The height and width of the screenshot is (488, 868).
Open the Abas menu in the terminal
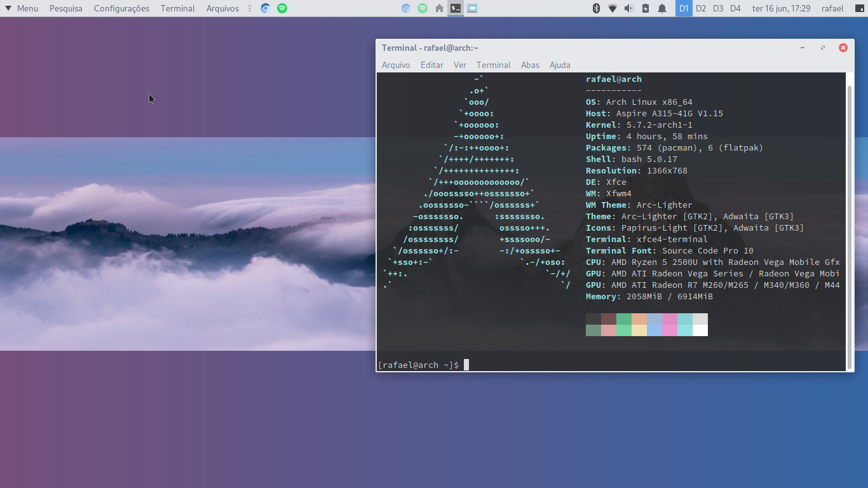coord(530,65)
